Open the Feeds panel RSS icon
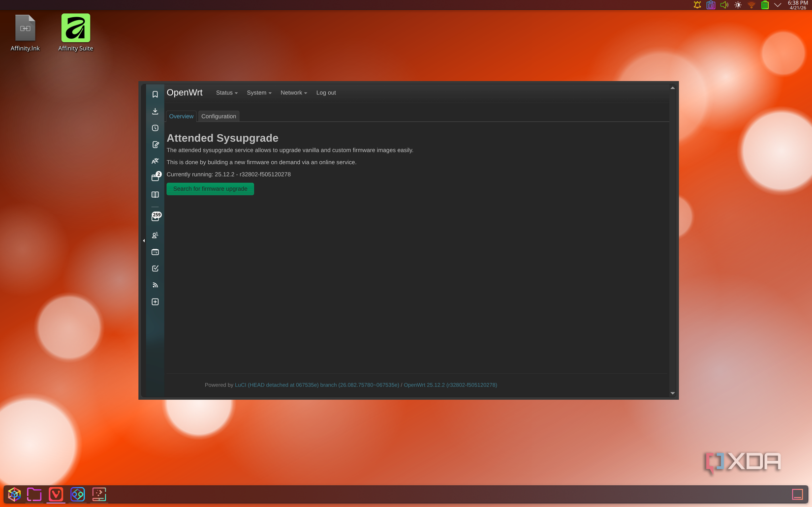The height and width of the screenshot is (507, 812). (x=155, y=285)
